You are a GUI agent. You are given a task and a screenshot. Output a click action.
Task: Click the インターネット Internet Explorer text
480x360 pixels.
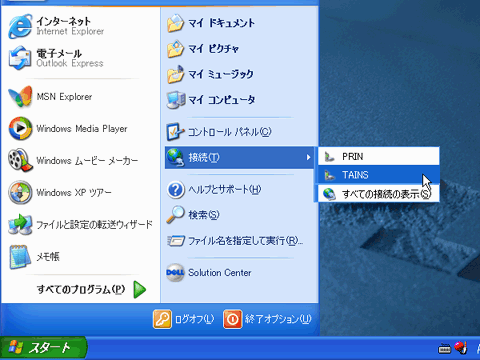[x=70, y=26]
